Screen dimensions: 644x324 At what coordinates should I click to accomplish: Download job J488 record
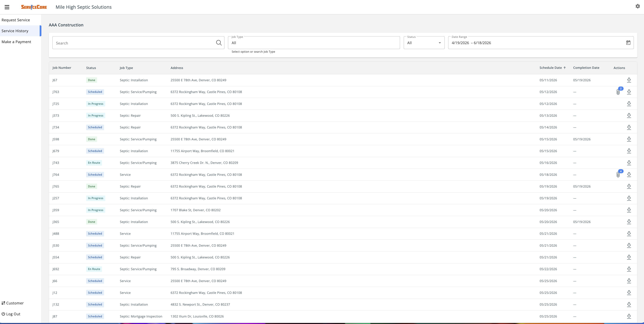tap(629, 233)
